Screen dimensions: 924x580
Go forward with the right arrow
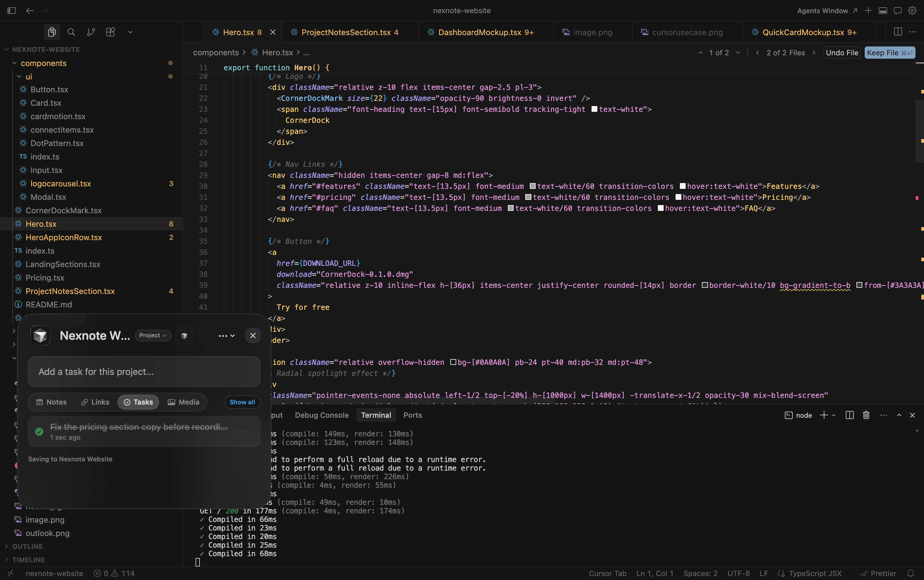coord(45,11)
